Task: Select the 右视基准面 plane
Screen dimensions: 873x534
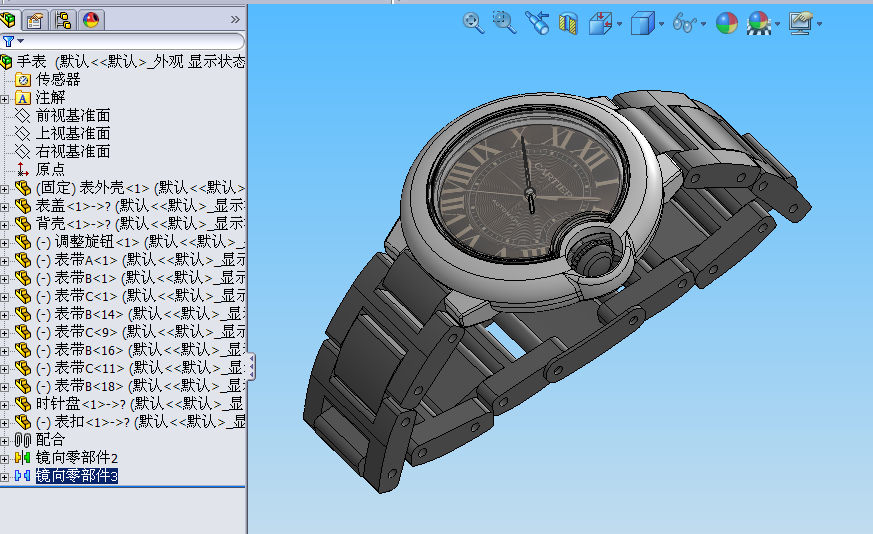Action: pos(72,151)
